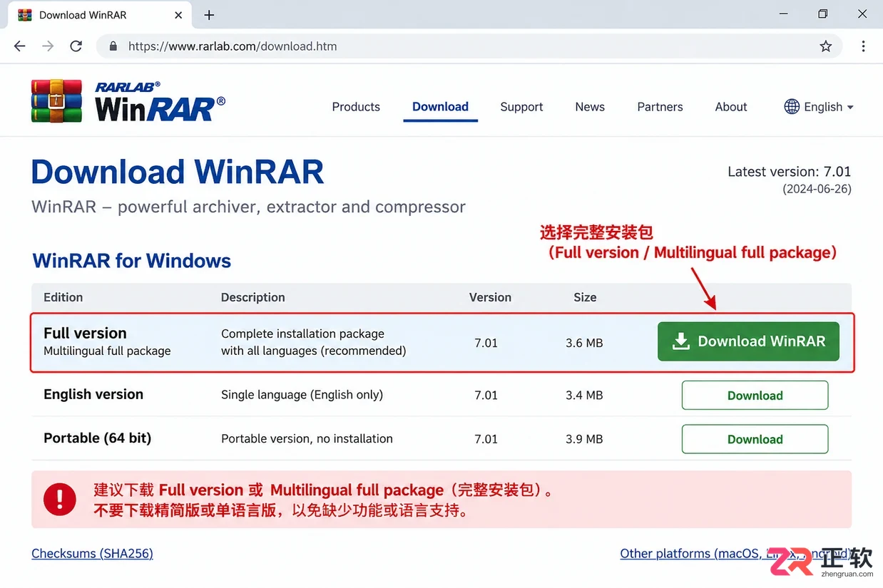Viewport: 883px width, 588px height.
Task: Click the padlock site info icon
Action: click(112, 46)
